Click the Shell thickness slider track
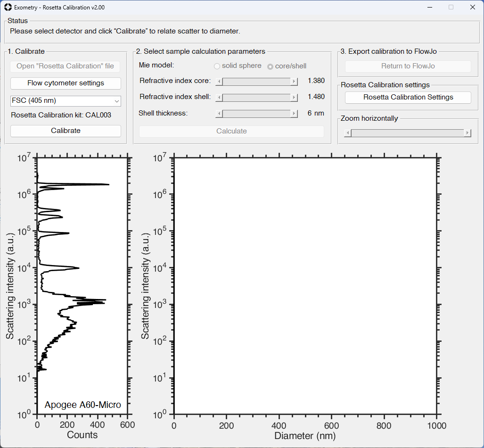 pos(256,113)
